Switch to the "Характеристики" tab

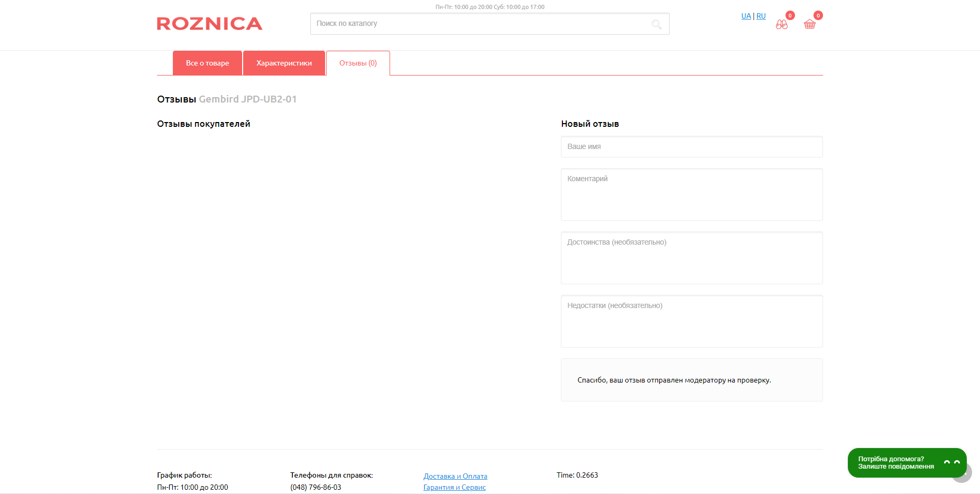point(284,63)
